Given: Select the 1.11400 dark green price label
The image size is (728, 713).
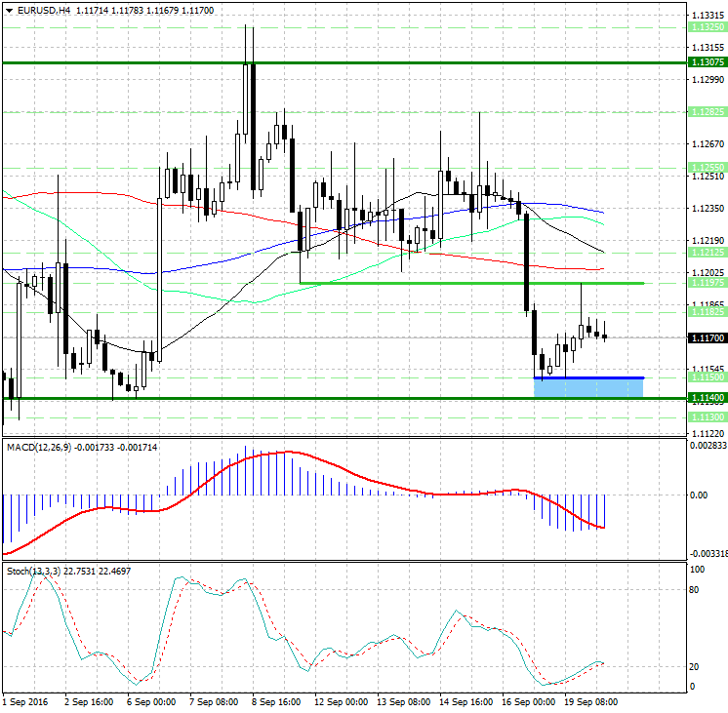Looking at the screenshot, I should pyautogui.click(x=708, y=398).
